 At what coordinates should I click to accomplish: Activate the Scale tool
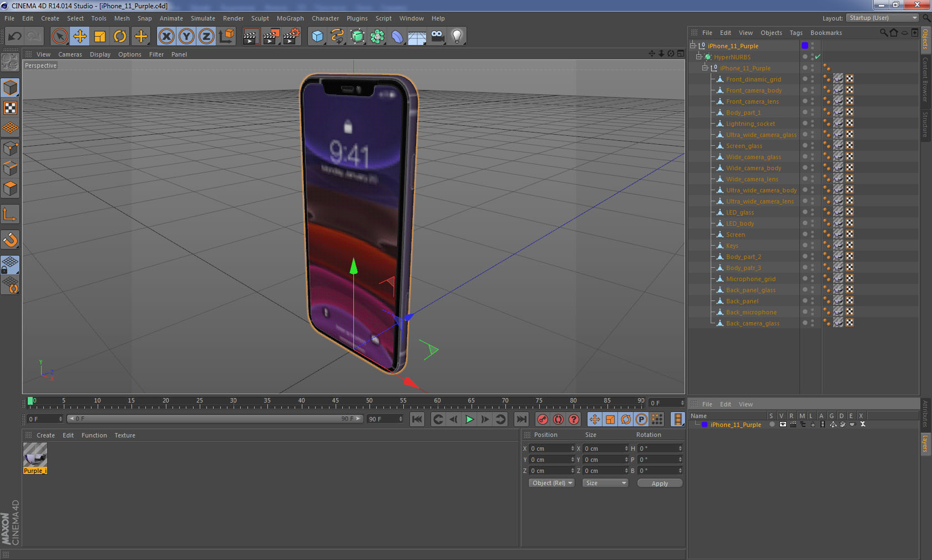[x=100, y=37]
